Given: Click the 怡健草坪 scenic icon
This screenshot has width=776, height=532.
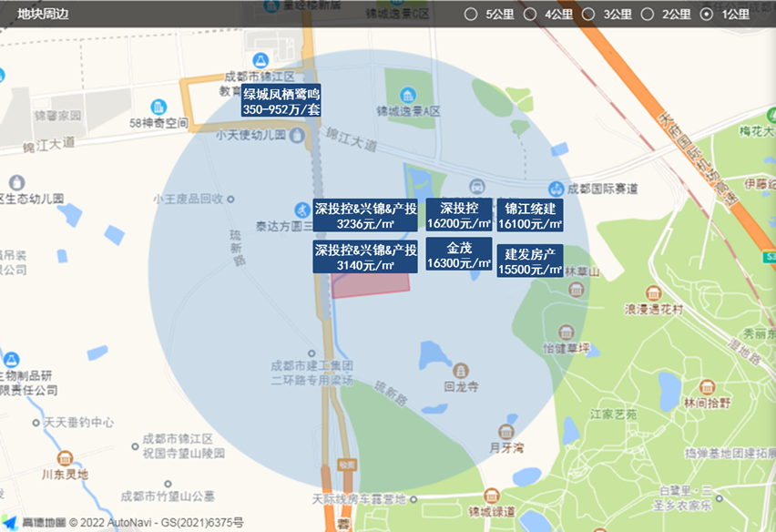Looking at the screenshot, I should (567, 332).
